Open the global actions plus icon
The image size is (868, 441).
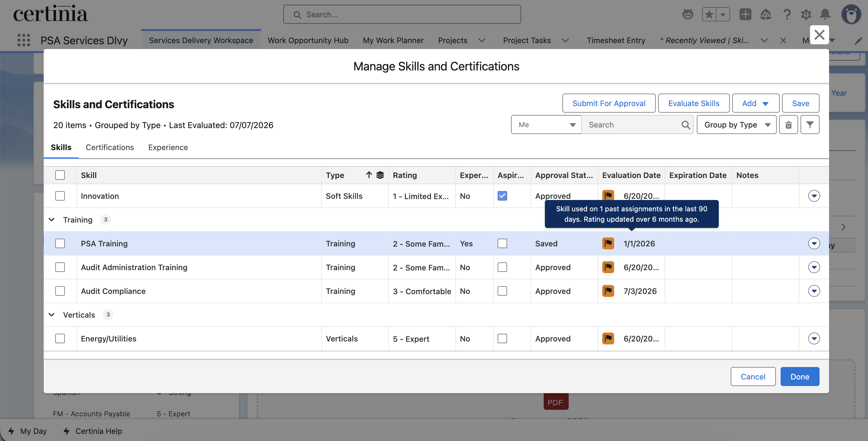tap(745, 15)
